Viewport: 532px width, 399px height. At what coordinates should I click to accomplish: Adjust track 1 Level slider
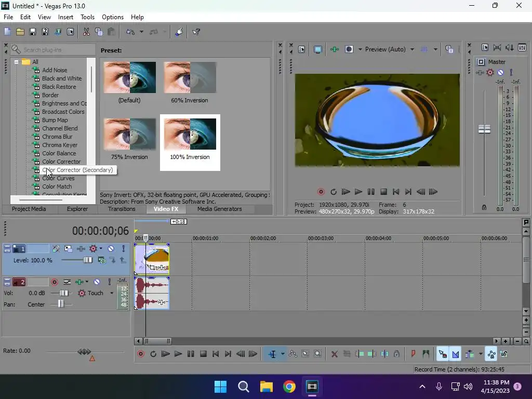click(87, 260)
